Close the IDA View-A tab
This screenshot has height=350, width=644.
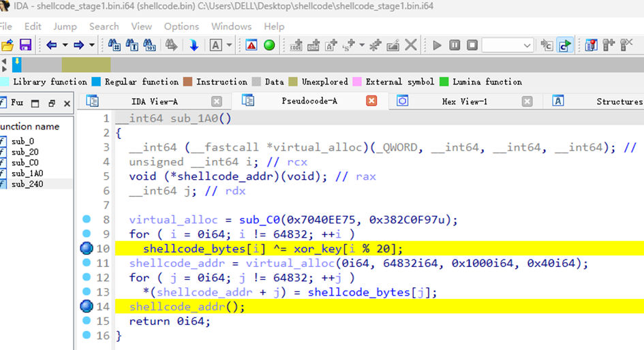tap(217, 101)
